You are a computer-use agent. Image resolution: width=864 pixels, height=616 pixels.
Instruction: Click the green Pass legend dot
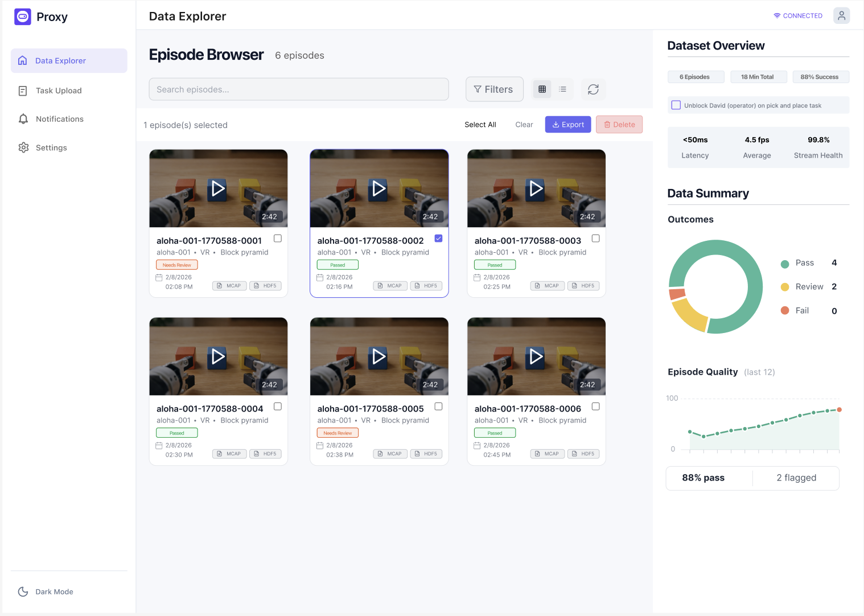pyautogui.click(x=785, y=264)
